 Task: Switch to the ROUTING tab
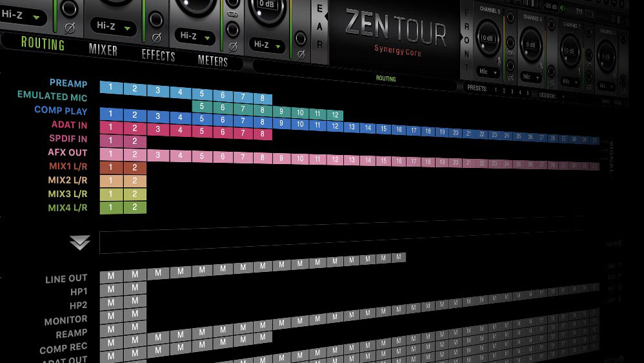(x=43, y=43)
